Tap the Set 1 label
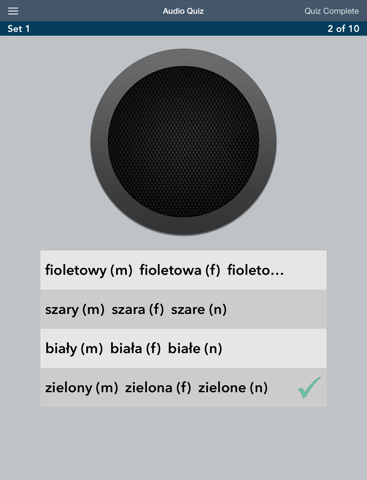The image size is (367, 480). pos(19,29)
